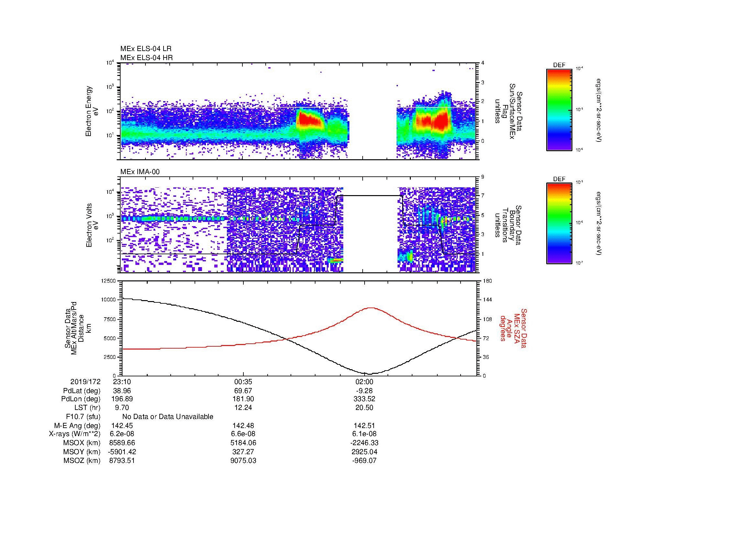756x534 pixels.
Task: Click the 'Electron Energy eV' axis label
Action: (92, 111)
